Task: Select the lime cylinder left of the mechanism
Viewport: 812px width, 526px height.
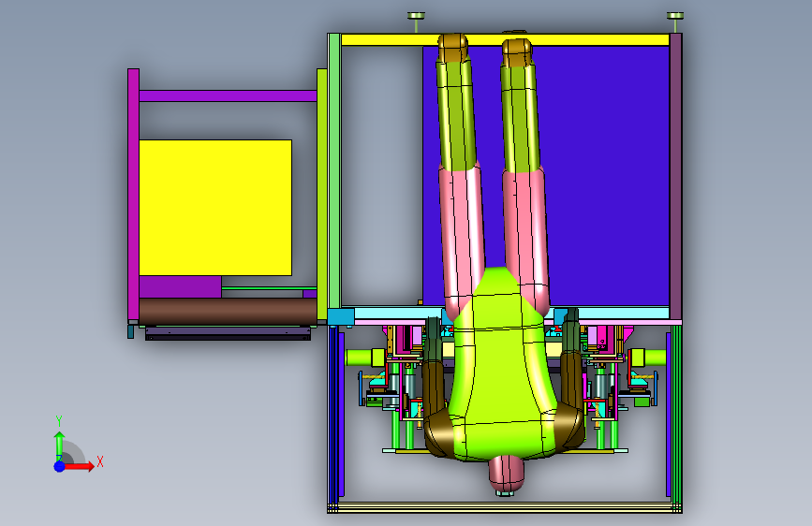Action: (x=364, y=358)
